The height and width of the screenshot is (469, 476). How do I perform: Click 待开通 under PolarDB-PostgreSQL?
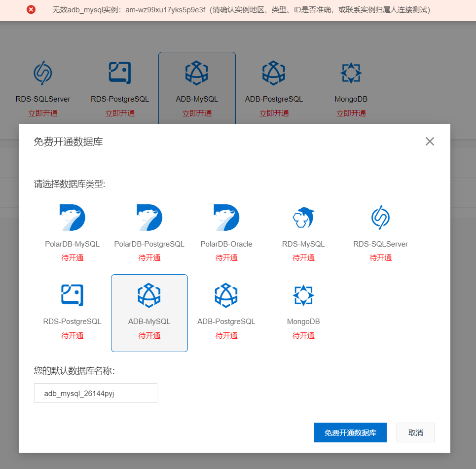pos(149,258)
